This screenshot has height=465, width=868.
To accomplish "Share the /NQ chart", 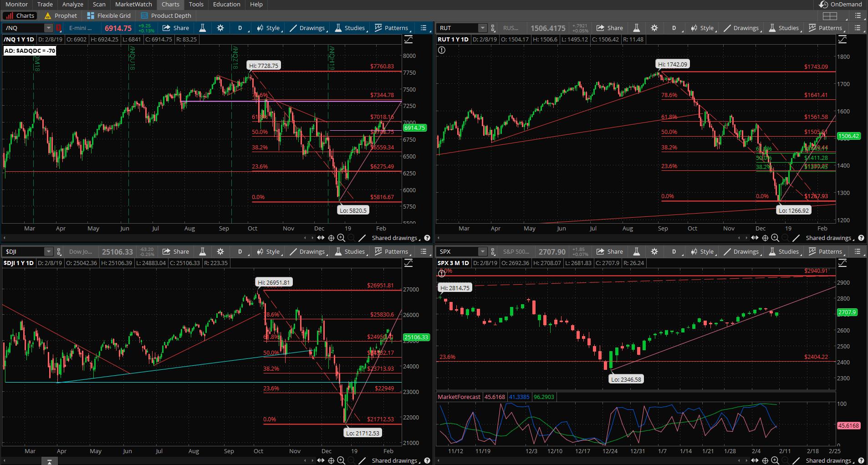I will click(175, 28).
